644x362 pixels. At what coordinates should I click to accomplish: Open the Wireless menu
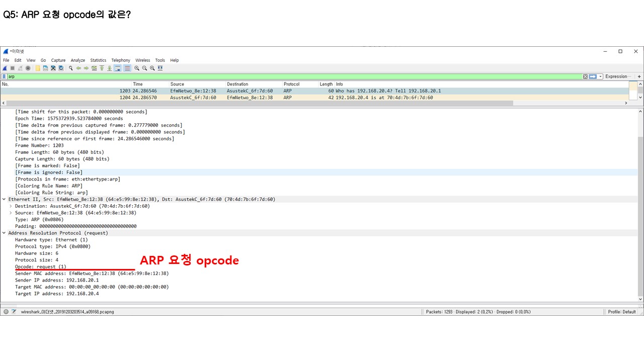point(143,60)
